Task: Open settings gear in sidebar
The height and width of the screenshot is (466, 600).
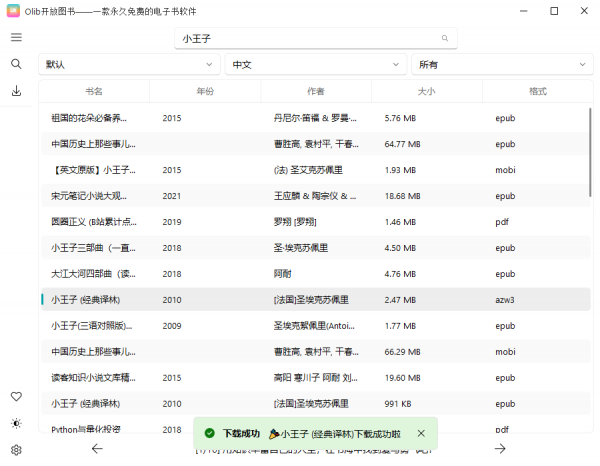Action: click(16, 450)
